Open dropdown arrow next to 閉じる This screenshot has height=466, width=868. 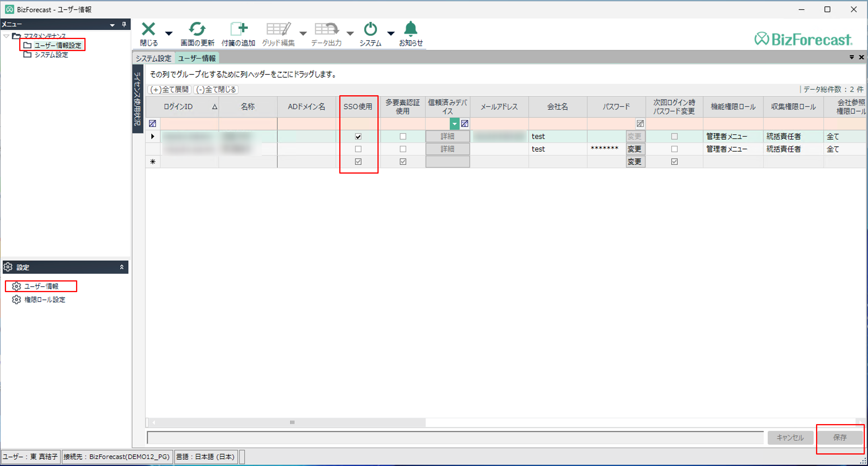click(169, 33)
